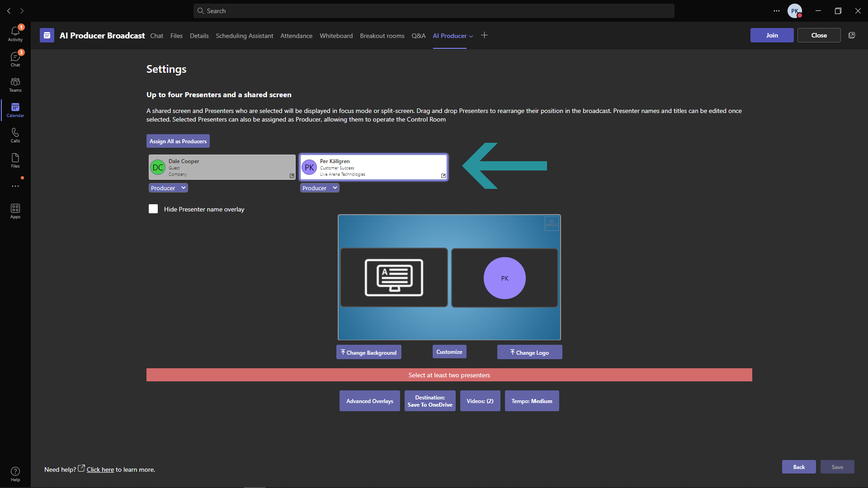
Task: Enable Hide Presenter name overlay checkbox
Action: coord(153,209)
